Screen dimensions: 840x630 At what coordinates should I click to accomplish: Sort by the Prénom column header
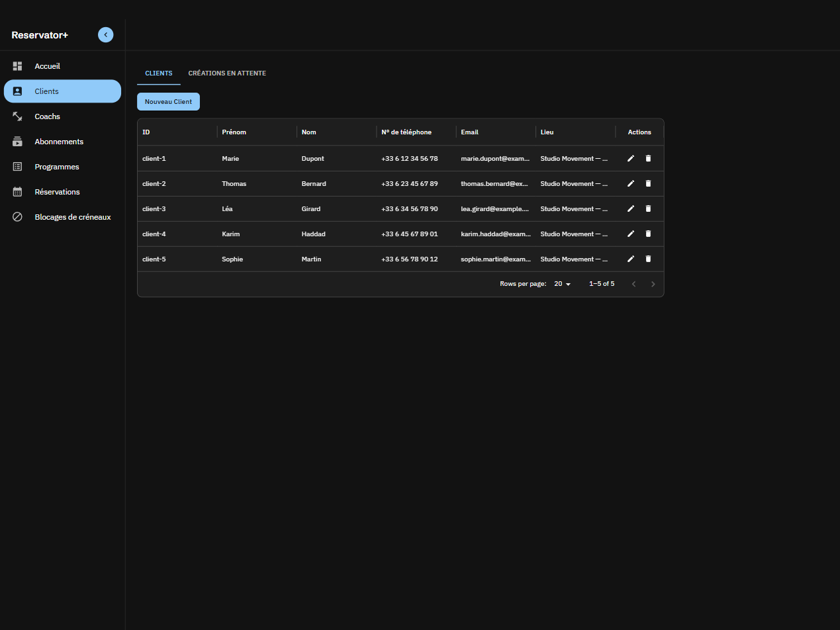[257, 132]
